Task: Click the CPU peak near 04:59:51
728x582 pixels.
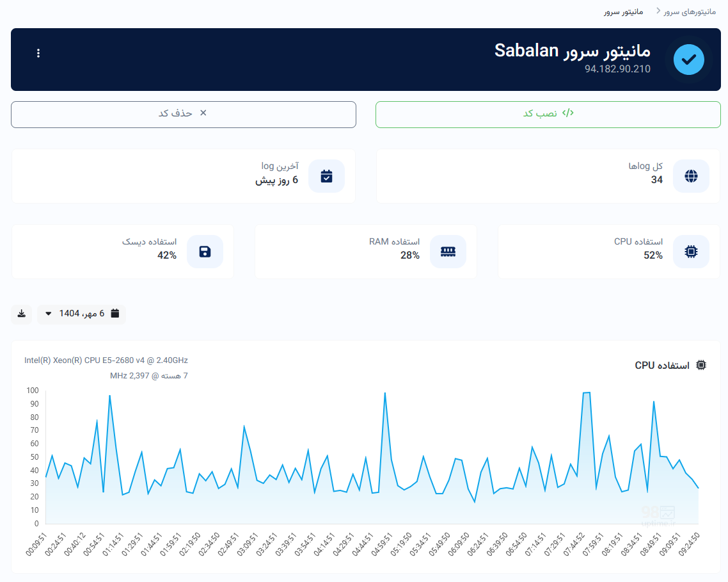Action: point(384,393)
